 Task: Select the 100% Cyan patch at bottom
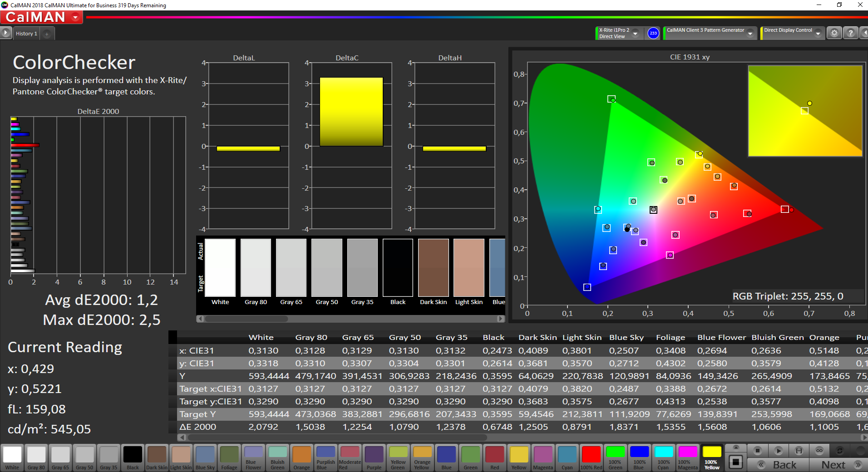tap(663, 458)
